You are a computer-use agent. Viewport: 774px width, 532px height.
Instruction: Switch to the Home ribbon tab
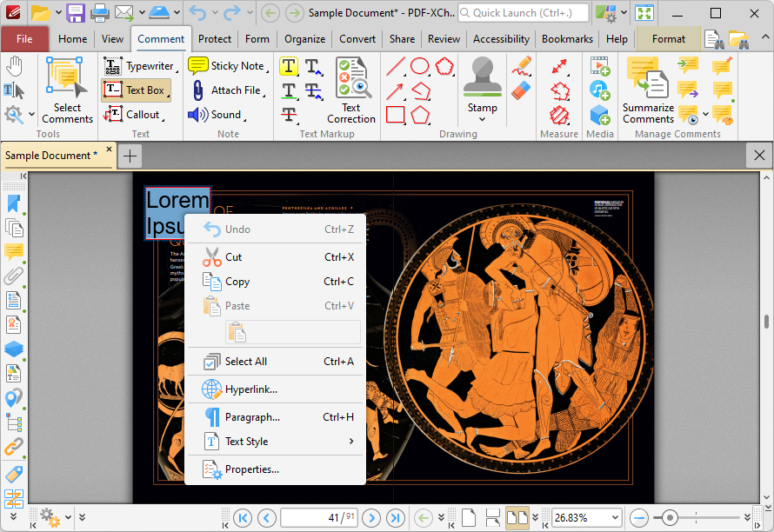[x=72, y=39]
